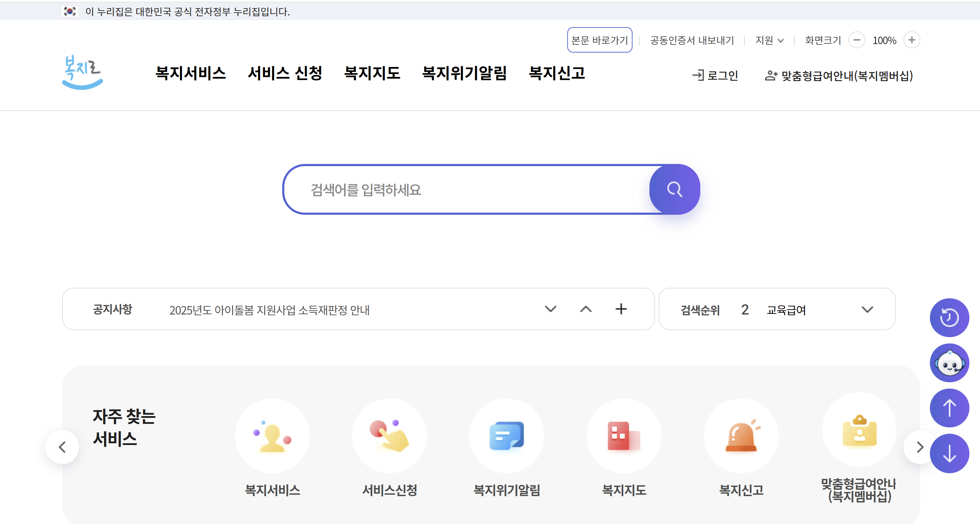This screenshot has width=980, height=524.
Task: Click the 본문 바로가기 button
Action: (x=599, y=40)
